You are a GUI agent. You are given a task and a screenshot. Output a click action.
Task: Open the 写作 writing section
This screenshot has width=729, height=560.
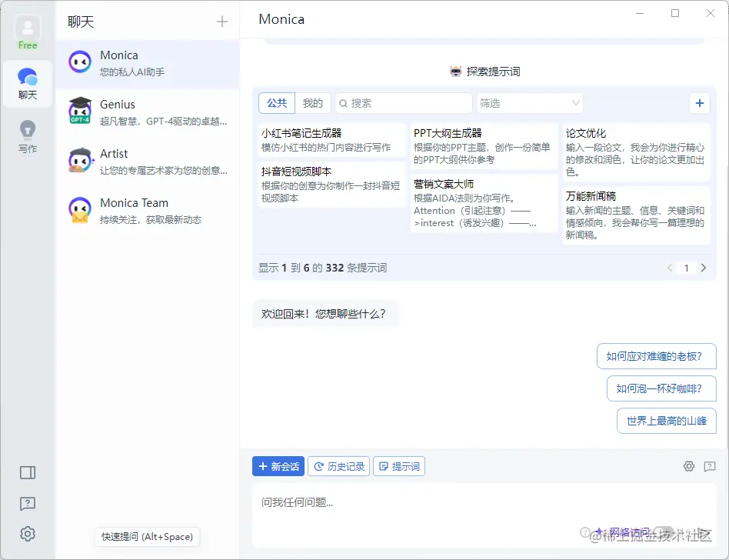(x=28, y=137)
